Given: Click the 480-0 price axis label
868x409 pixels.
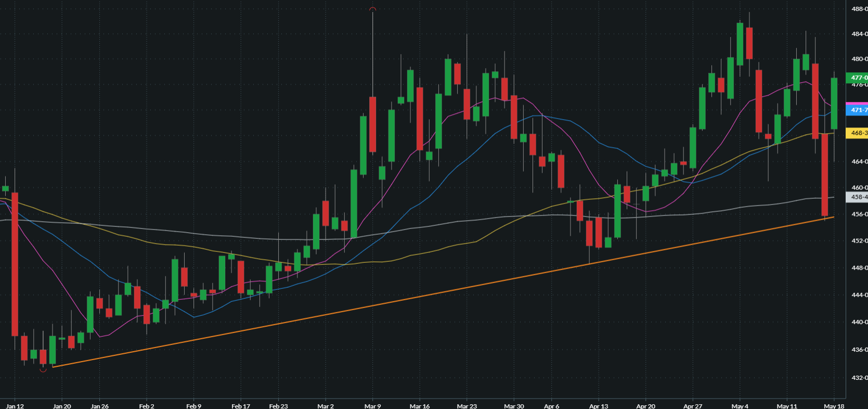Looking at the screenshot, I should (859, 59).
